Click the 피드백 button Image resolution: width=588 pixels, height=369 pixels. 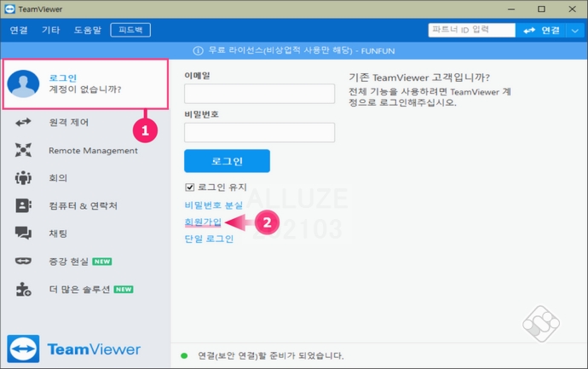tap(130, 30)
